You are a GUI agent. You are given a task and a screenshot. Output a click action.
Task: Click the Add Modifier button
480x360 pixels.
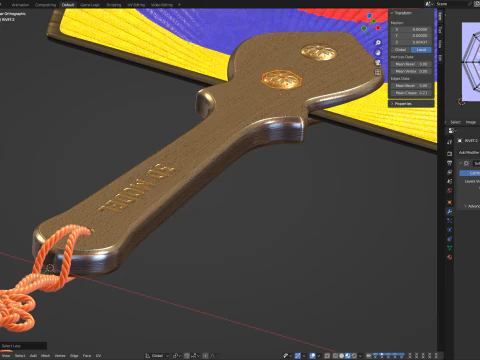click(469, 152)
